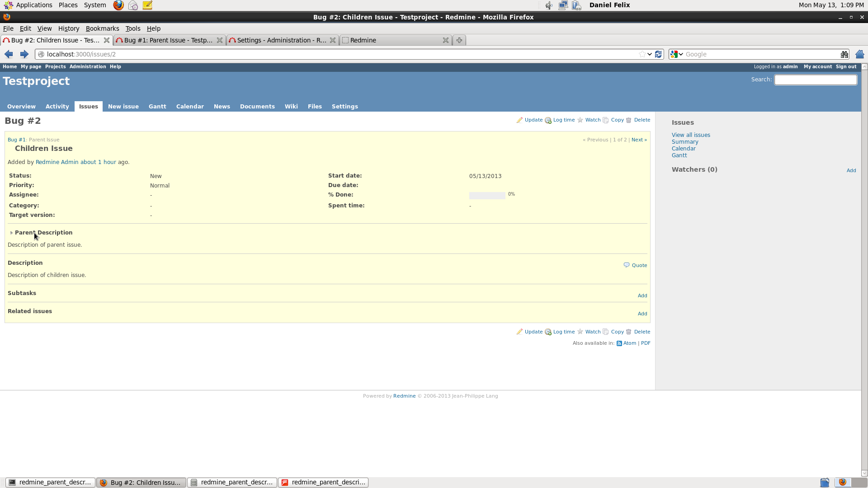Switch to Bug #1 Parent Issue browser tab
The image size is (868, 488).
point(168,40)
